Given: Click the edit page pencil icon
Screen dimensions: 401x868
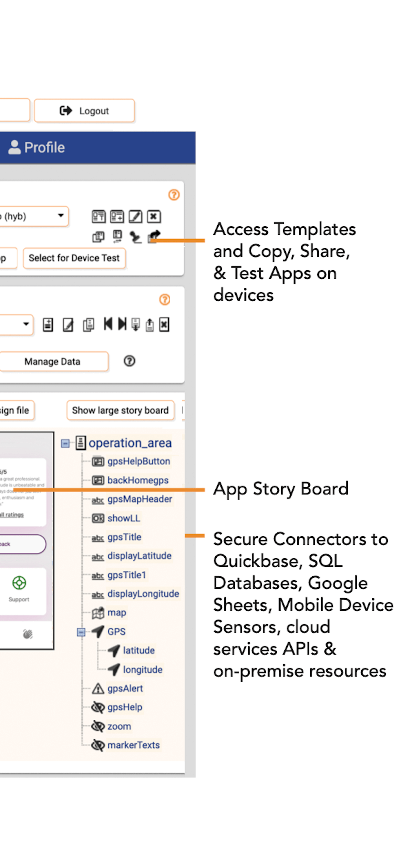Looking at the screenshot, I should [x=68, y=325].
